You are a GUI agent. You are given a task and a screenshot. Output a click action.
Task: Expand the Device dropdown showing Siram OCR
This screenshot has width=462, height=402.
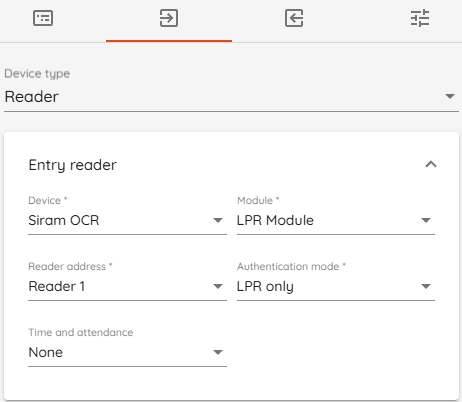coord(127,220)
